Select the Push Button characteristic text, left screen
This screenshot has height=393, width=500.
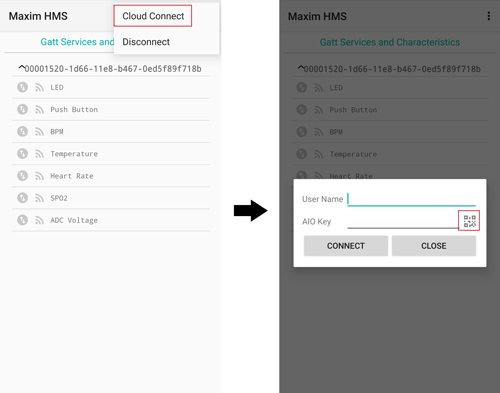tap(74, 110)
